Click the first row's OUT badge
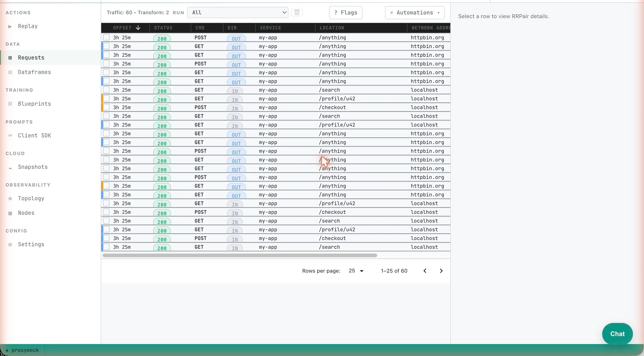Viewport: 644px width, 356px height. coord(236,38)
